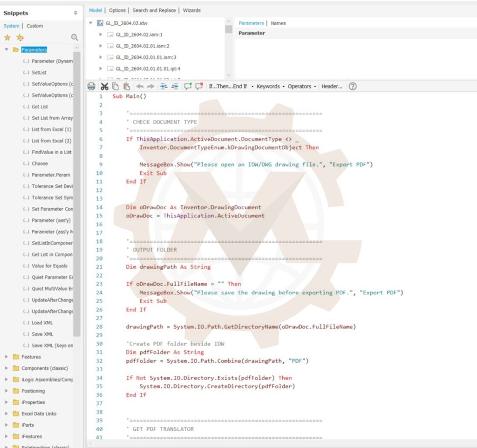477x448 pixels.
Task: Click the uncomment selected lines icon
Action: click(x=199, y=86)
